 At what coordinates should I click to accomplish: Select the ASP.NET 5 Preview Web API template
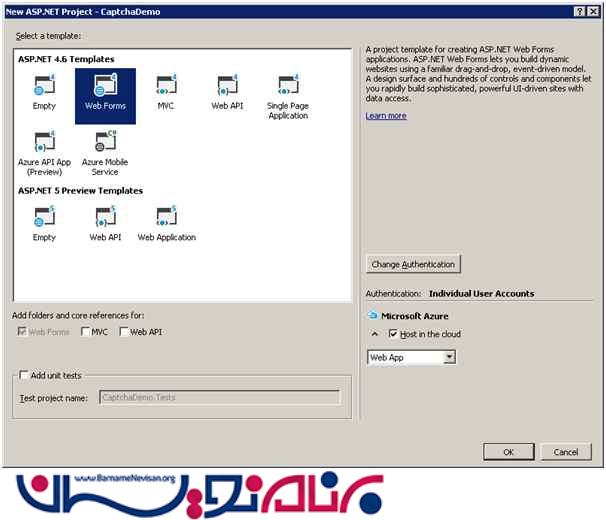[105, 223]
